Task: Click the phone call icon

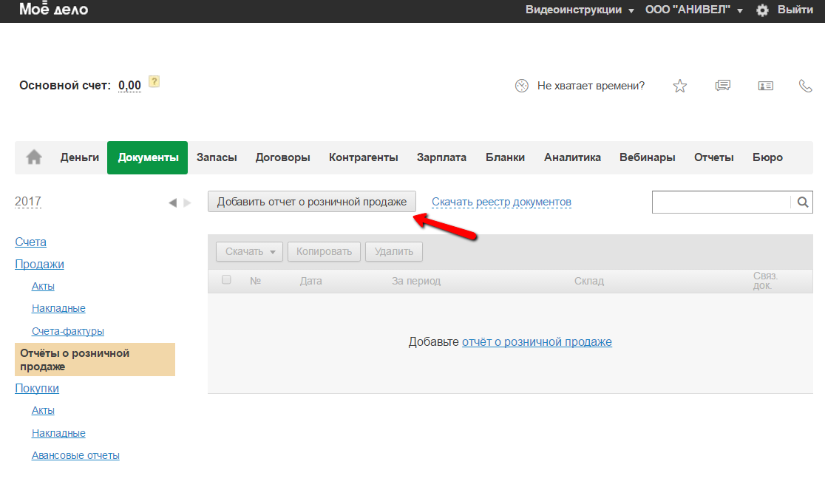Action: coord(806,86)
